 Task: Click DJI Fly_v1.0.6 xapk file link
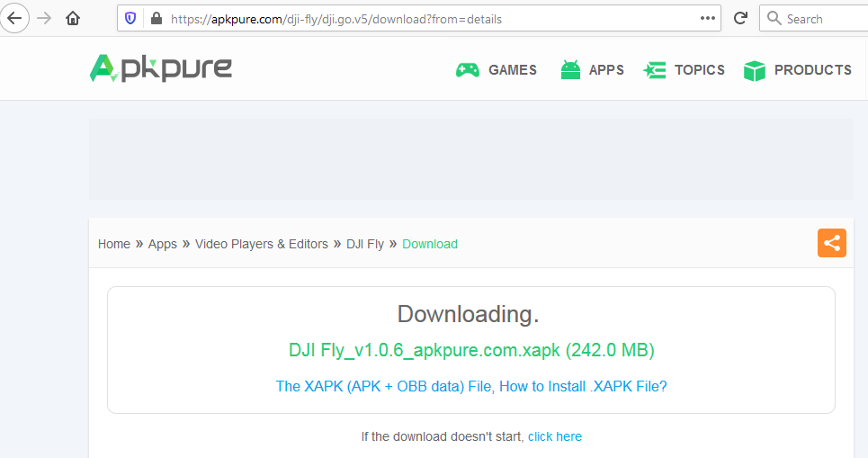click(471, 350)
